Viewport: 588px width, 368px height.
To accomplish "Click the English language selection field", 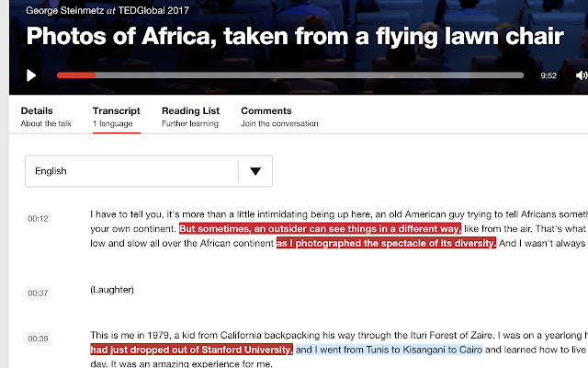I will [x=149, y=171].
